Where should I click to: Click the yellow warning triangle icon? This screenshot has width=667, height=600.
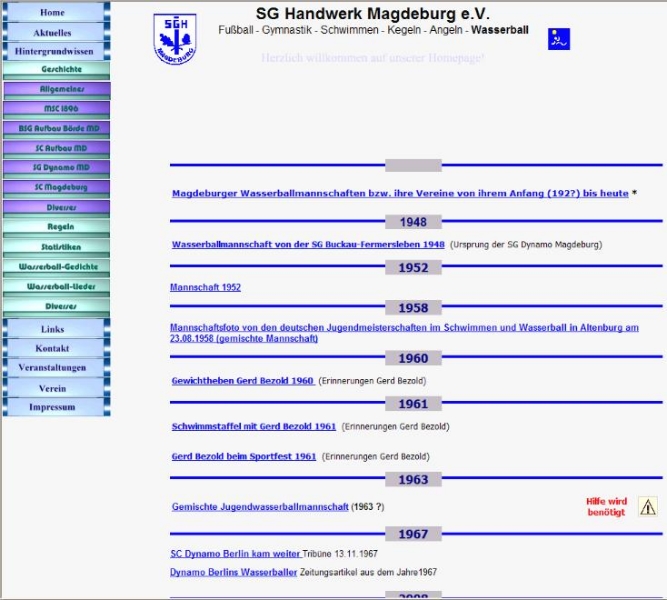647,506
